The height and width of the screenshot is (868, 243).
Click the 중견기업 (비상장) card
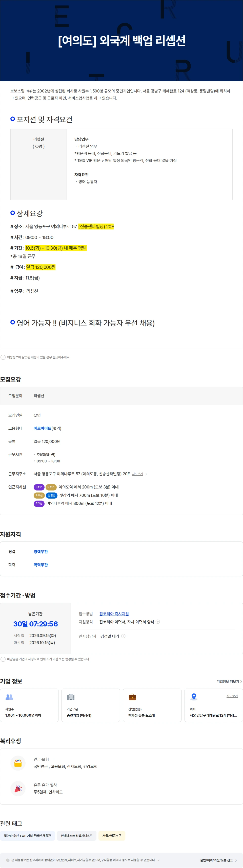(x=91, y=705)
